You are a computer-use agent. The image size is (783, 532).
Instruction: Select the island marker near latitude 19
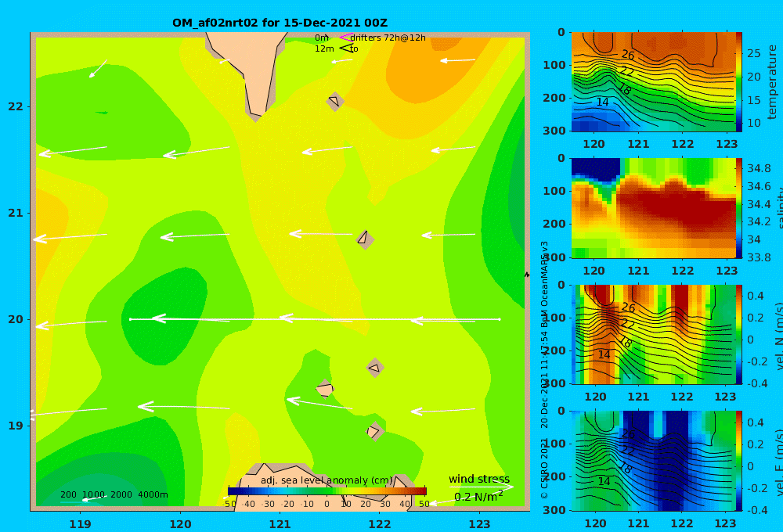[x=374, y=431]
